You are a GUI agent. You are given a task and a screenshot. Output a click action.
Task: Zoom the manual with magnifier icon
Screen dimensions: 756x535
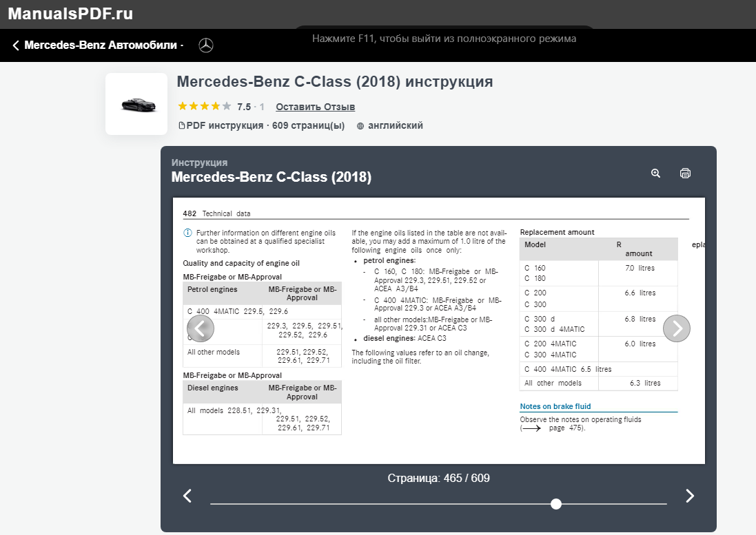[x=655, y=174]
